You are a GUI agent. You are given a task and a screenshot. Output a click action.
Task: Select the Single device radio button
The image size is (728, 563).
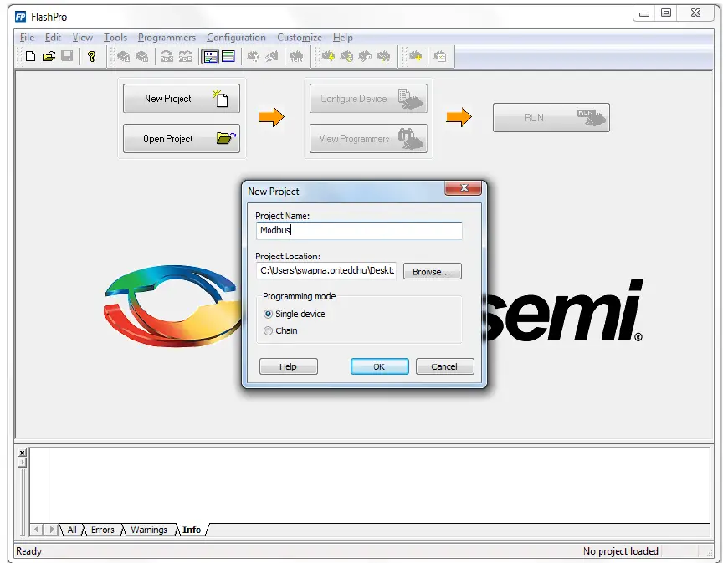coord(269,313)
